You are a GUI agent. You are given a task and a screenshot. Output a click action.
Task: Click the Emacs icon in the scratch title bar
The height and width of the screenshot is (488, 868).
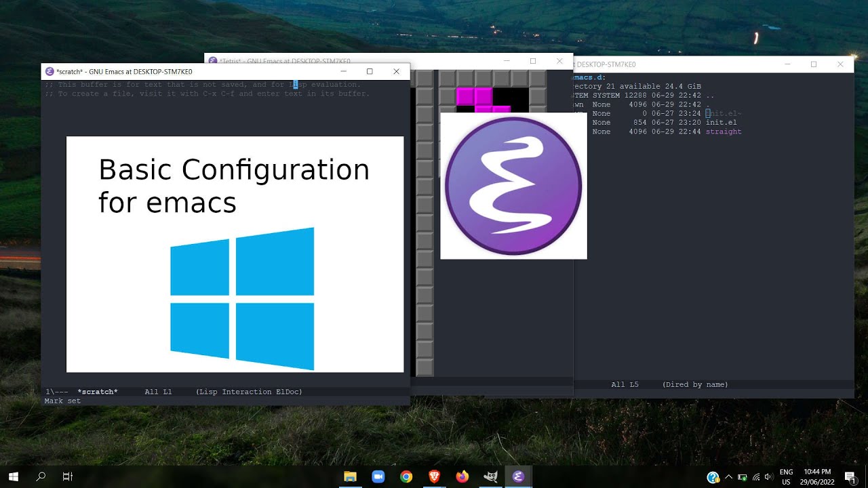tap(50, 71)
